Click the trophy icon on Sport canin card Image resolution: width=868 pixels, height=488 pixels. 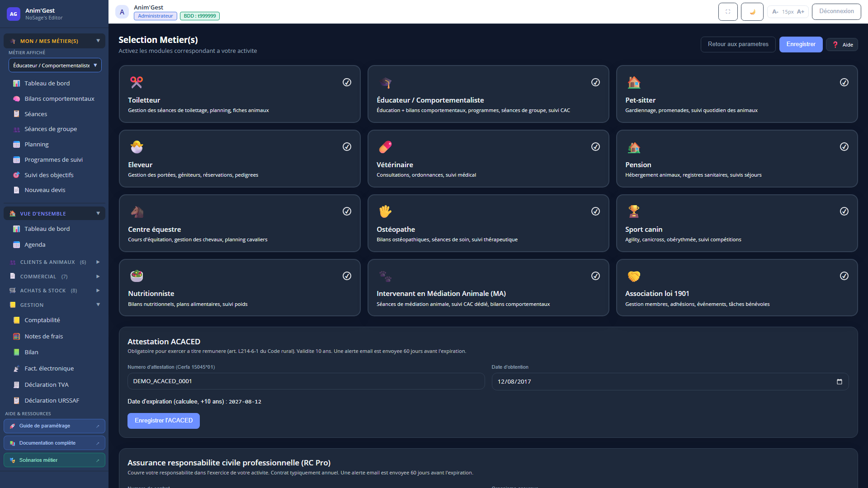pos(634,211)
